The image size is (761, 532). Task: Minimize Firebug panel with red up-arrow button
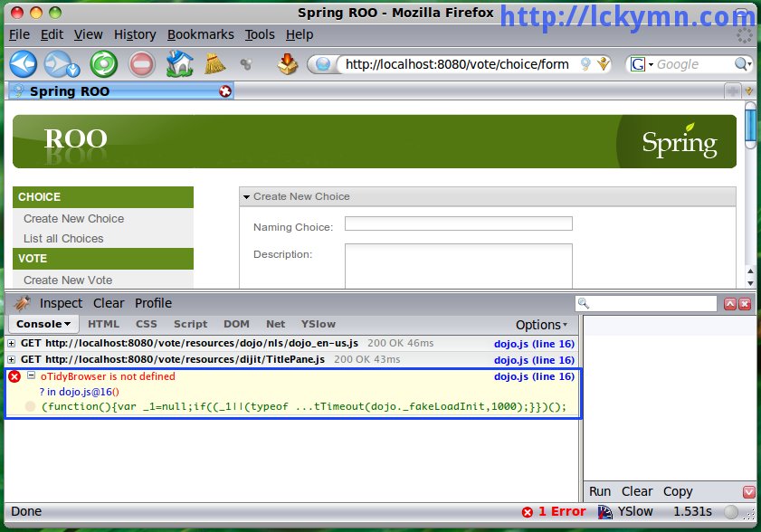pyautogui.click(x=730, y=304)
